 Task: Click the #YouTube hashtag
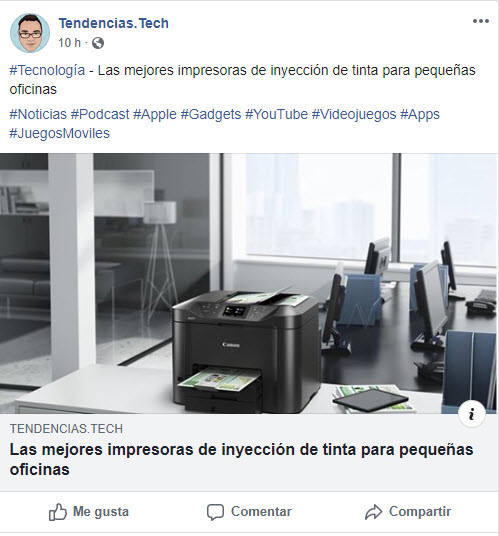point(277,114)
